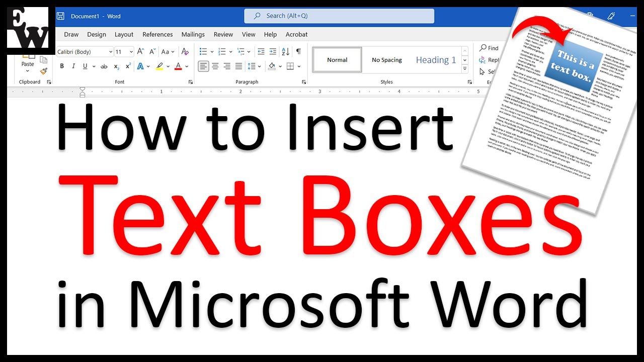Apply subscript formatting
644x362 pixels.
pyautogui.click(x=117, y=66)
